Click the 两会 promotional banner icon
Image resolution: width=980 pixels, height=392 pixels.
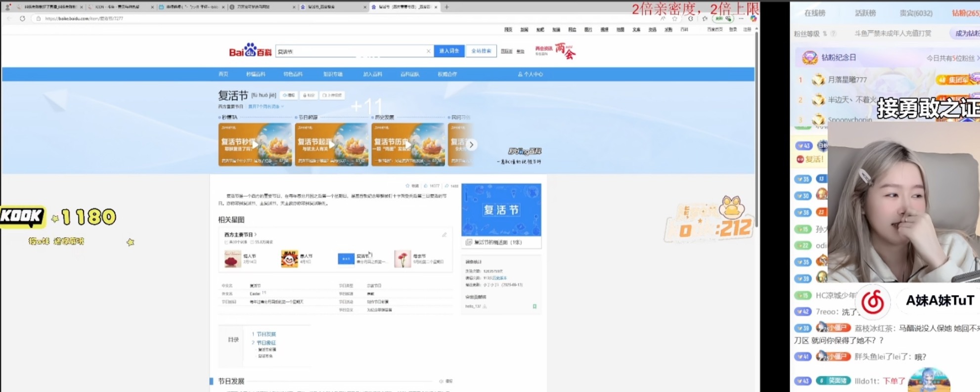click(x=565, y=51)
